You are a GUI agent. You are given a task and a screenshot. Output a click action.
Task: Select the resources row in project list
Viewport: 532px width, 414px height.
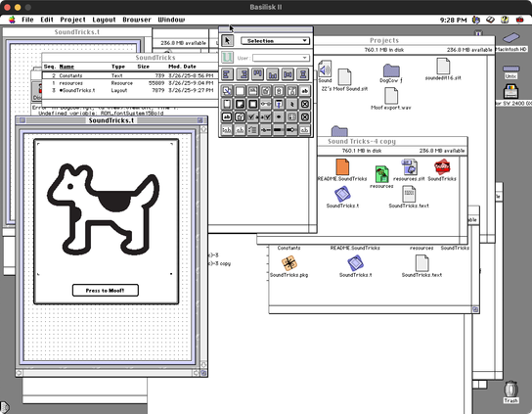130,83
